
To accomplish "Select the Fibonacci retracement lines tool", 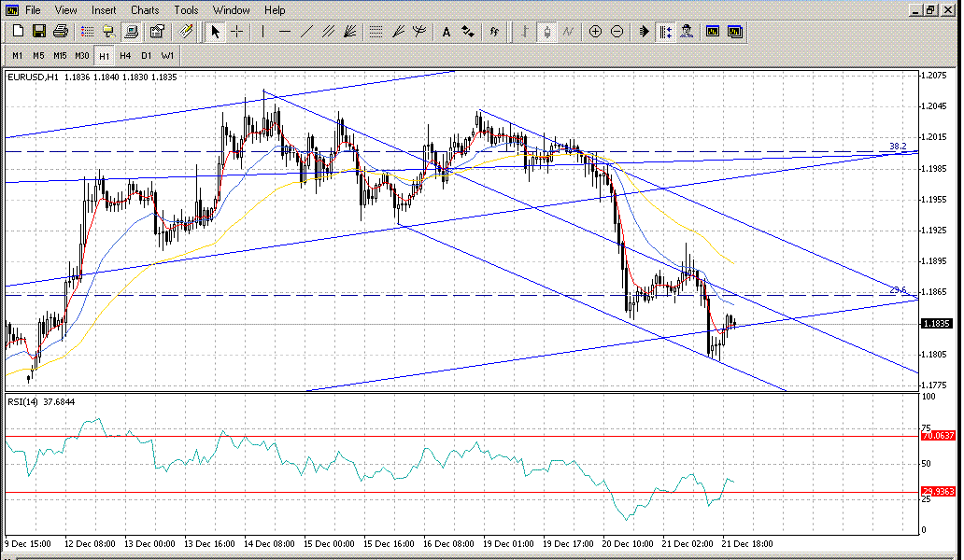I will point(376,32).
